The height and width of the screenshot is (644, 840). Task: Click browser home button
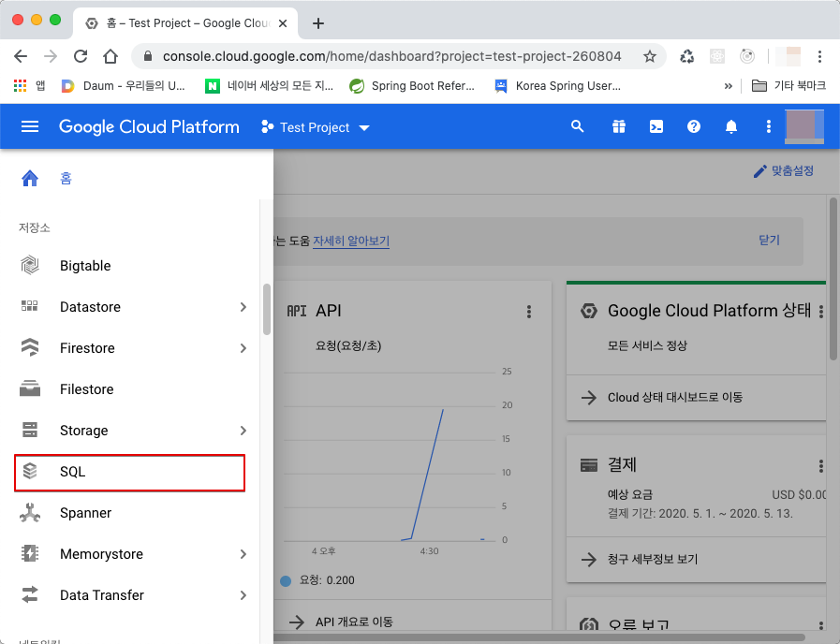tap(111, 56)
